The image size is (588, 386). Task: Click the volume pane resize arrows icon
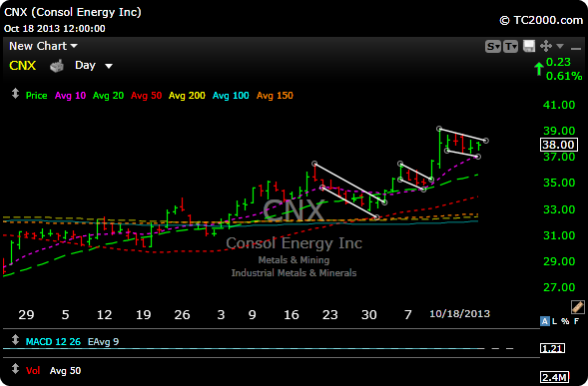[x=15, y=369]
